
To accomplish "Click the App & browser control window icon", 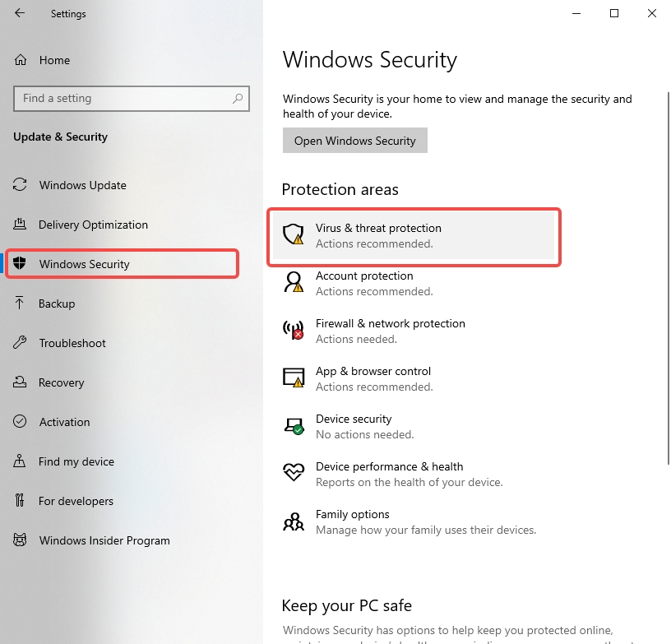I will pos(294,378).
